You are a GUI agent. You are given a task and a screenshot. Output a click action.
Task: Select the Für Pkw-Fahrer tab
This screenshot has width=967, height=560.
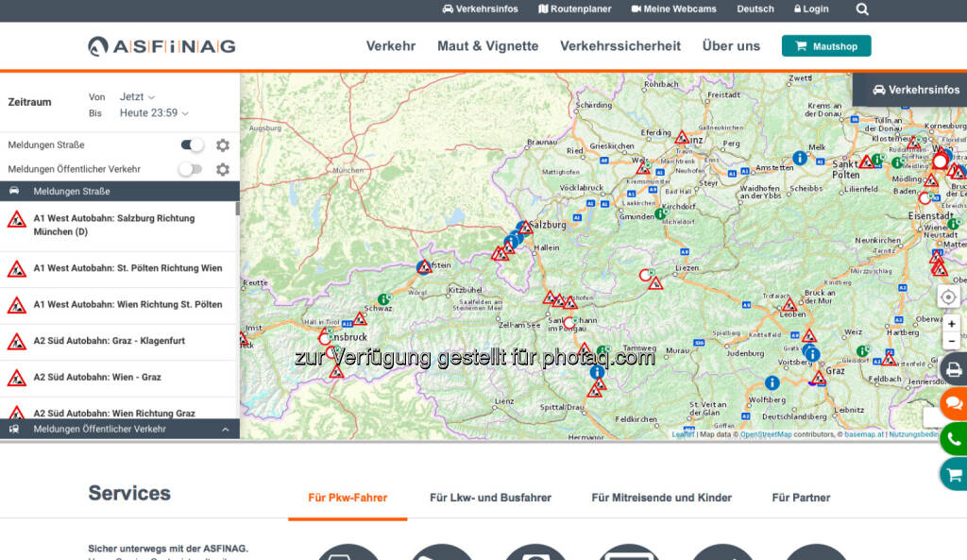click(x=348, y=498)
